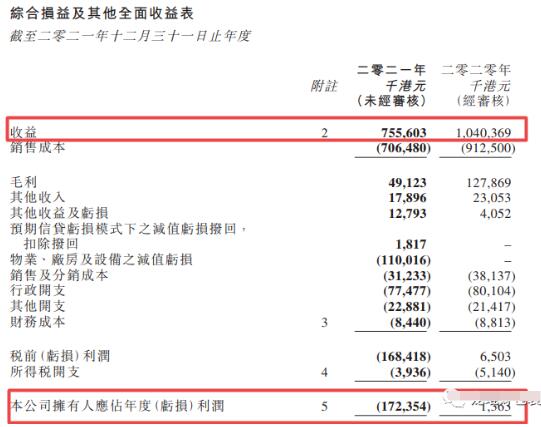Click note number 4 for income tax
Screen dimensions: 541x427
coord(324,373)
